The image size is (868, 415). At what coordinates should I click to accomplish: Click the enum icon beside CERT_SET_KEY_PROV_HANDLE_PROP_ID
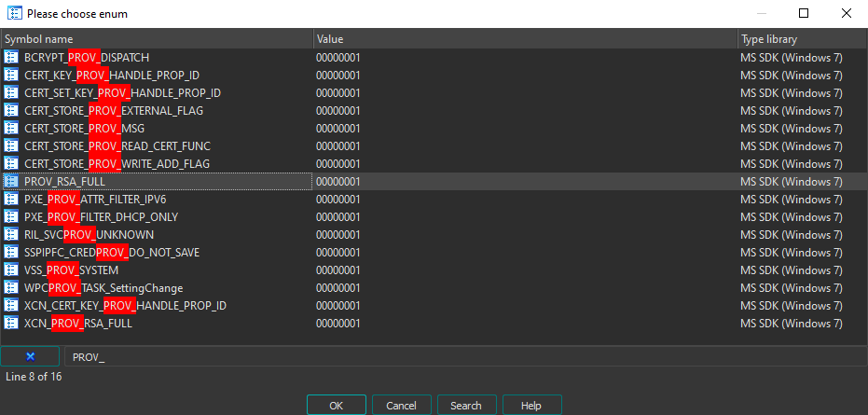click(11, 92)
